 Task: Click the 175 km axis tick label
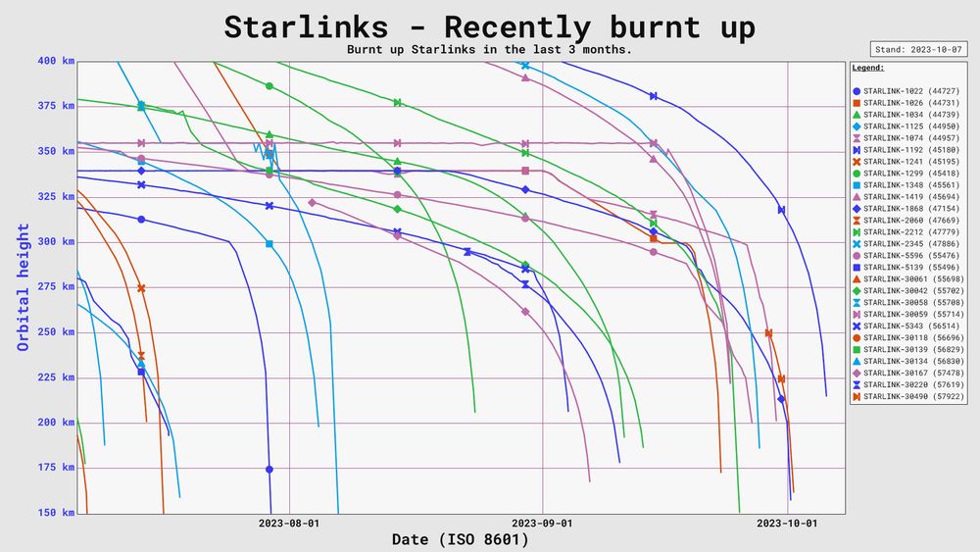click(x=56, y=468)
